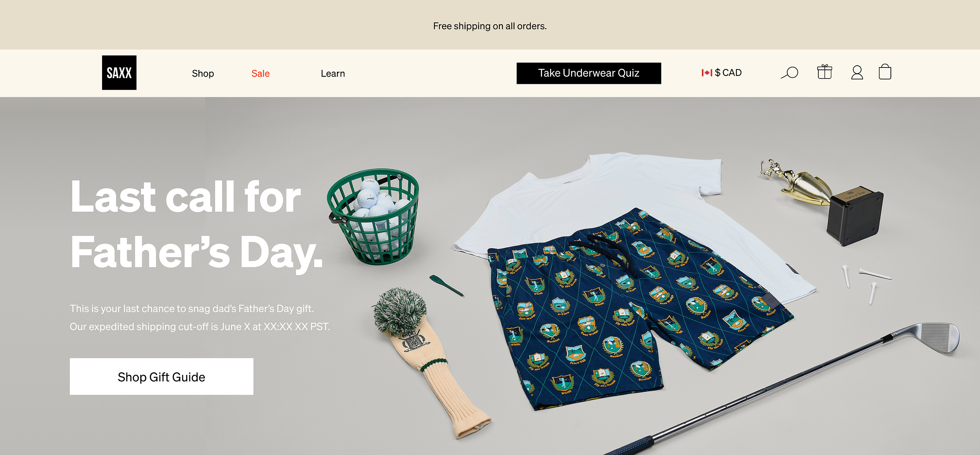Open the search magnifier icon
The image size is (980, 455).
pos(790,72)
